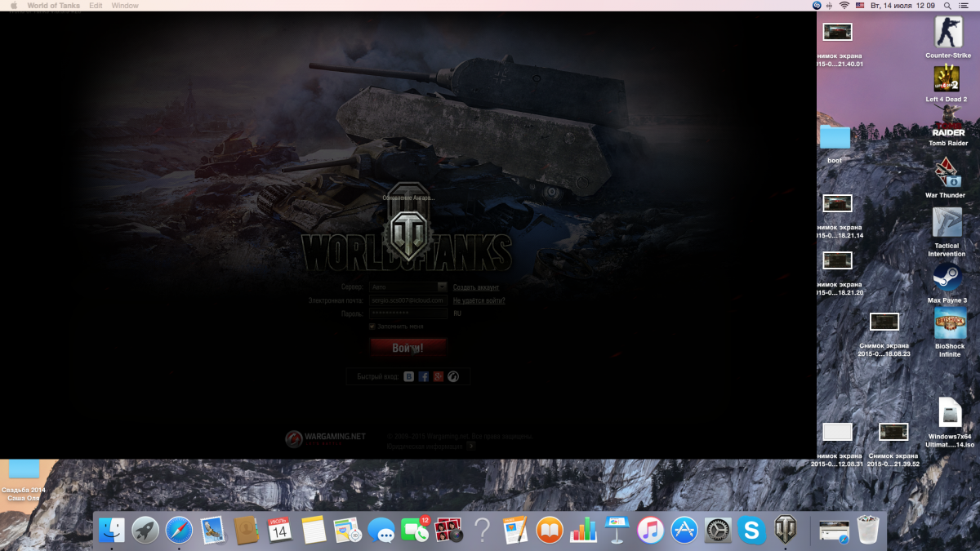
Task: Open the App Store in the Dock
Action: click(x=684, y=530)
